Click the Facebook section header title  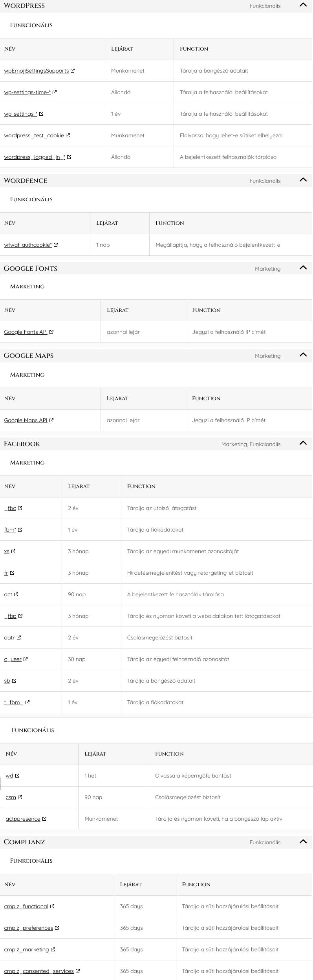[22, 444]
